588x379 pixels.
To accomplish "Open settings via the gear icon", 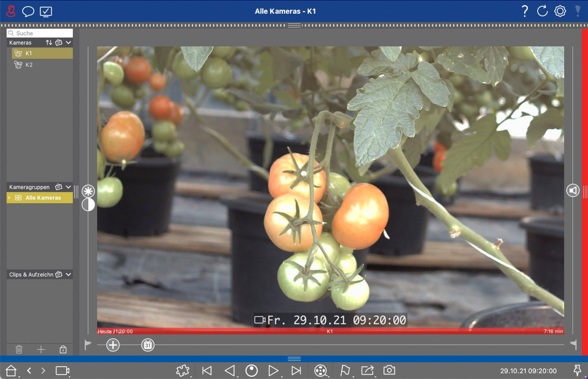I will [560, 11].
